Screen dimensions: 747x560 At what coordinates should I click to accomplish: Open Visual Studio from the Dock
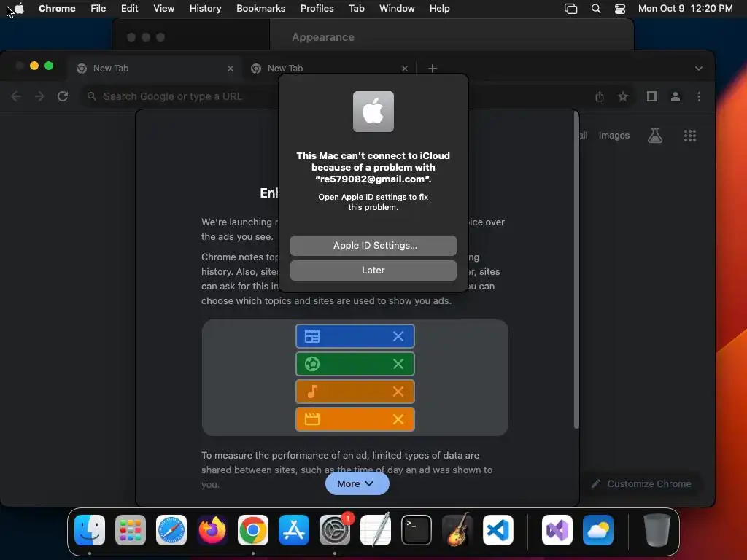tap(557, 530)
